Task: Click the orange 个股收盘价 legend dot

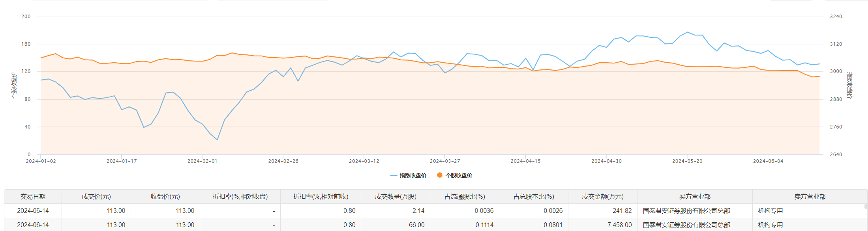Action: click(x=439, y=175)
